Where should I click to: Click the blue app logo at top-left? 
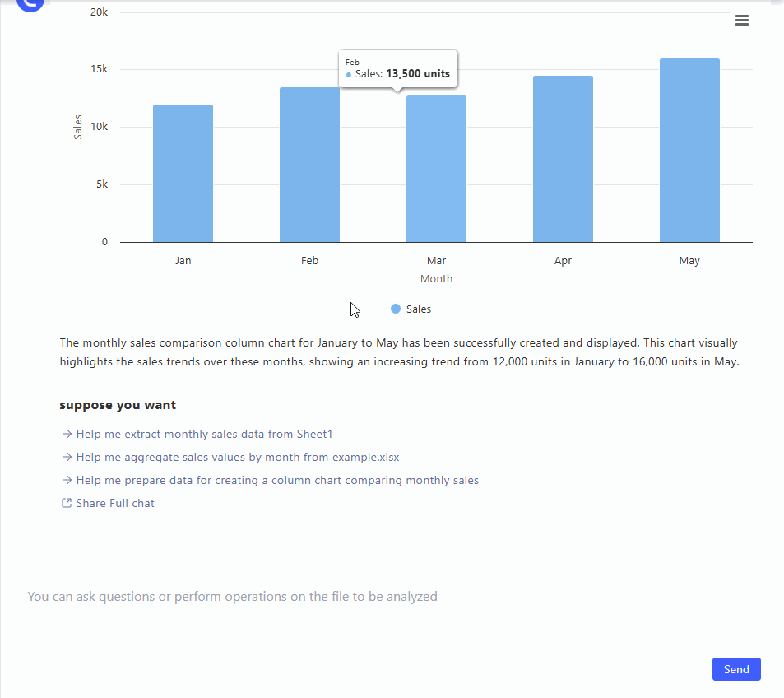click(x=30, y=4)
